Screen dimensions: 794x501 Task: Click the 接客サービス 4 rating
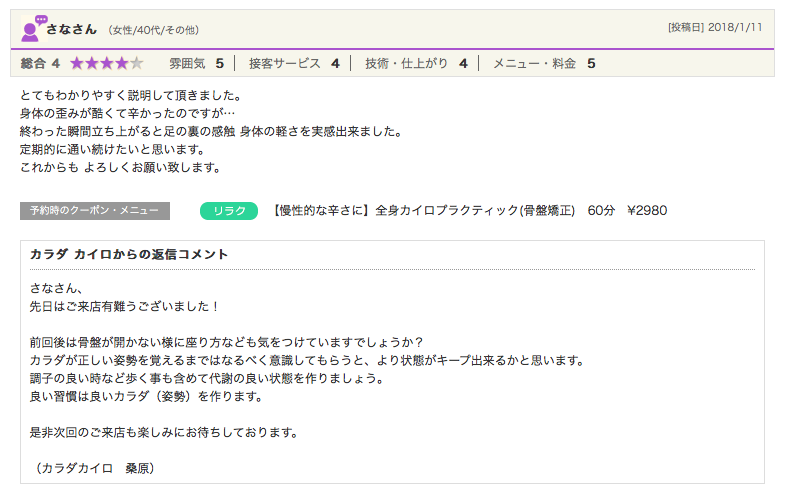[x=294, y=63]
